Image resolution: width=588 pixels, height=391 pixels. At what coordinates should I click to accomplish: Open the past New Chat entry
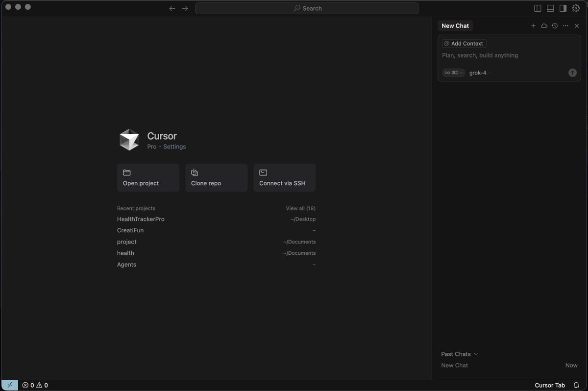(509, 365)
